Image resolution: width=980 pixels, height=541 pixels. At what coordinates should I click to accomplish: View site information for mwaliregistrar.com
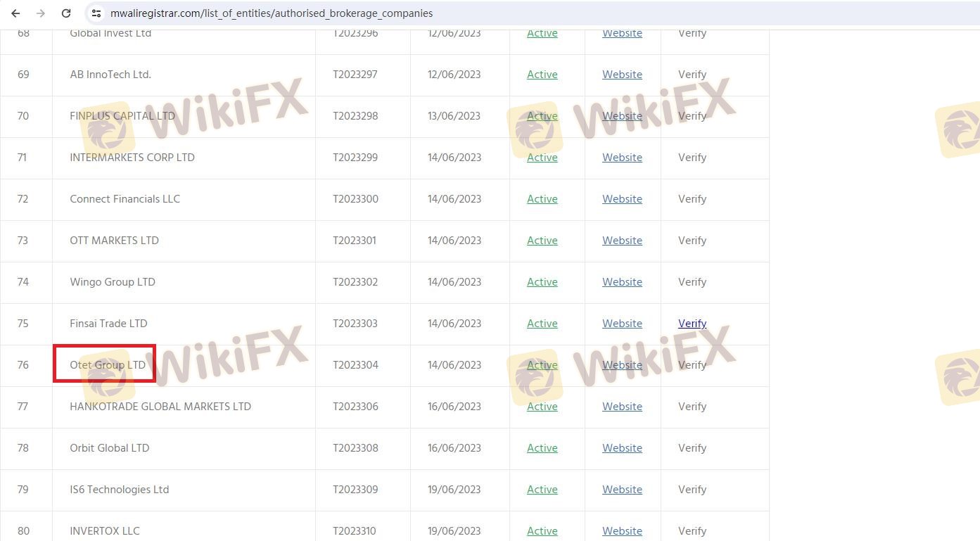pyautogui.click(x=97, y=13)
